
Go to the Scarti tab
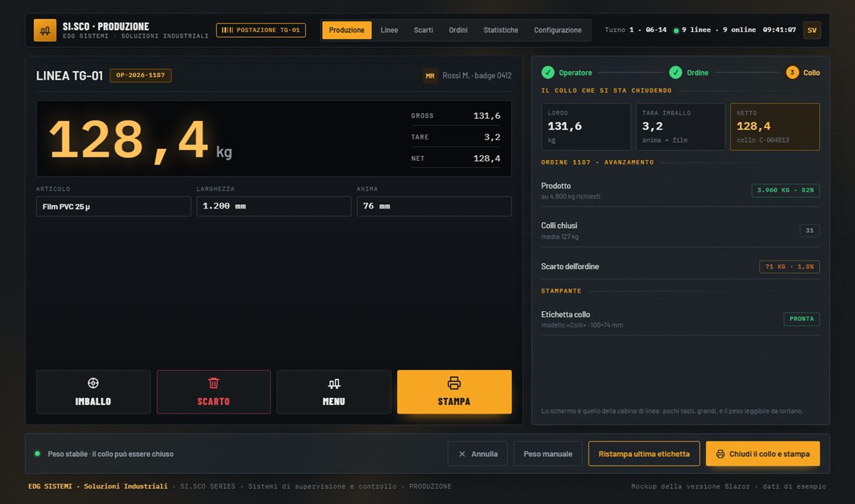(423, 31)
